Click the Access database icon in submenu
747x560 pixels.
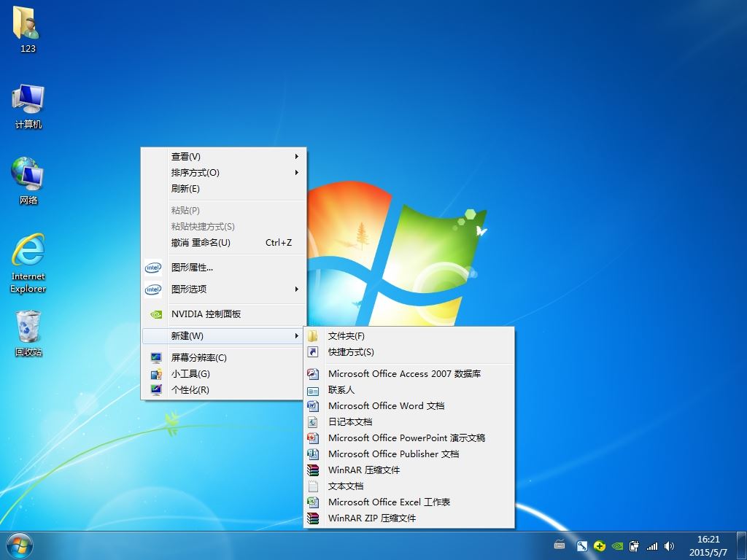click(x=312, y=374)
